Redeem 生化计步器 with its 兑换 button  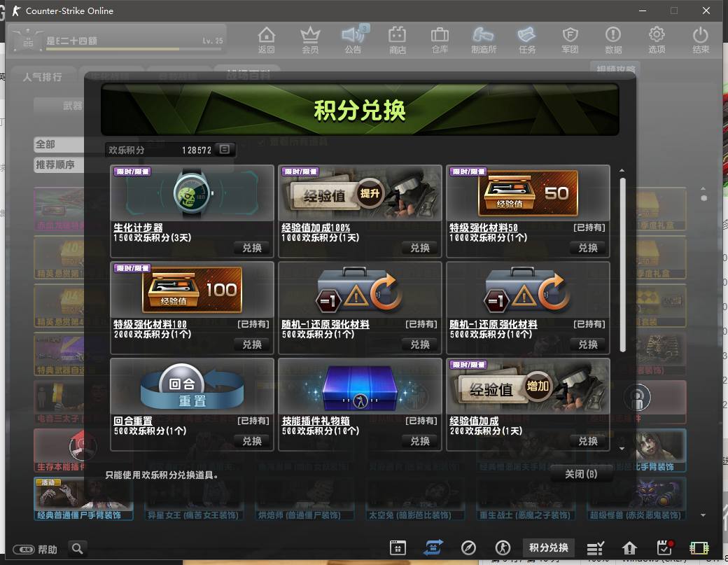252,248
